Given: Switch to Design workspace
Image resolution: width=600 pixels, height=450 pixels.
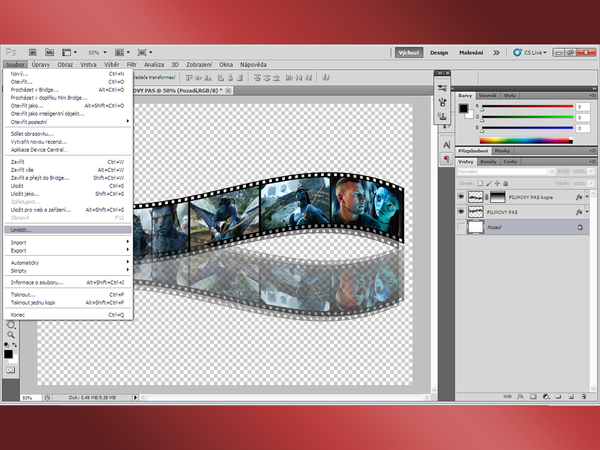Looking at the screenshot, I should 438,52.
